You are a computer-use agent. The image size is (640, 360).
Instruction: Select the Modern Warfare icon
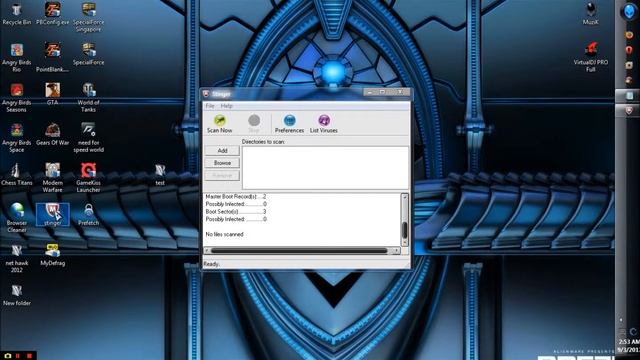[53, 178]
